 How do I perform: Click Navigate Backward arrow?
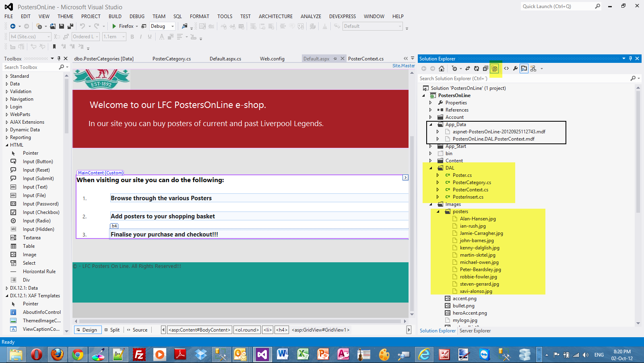coord(13,26)
